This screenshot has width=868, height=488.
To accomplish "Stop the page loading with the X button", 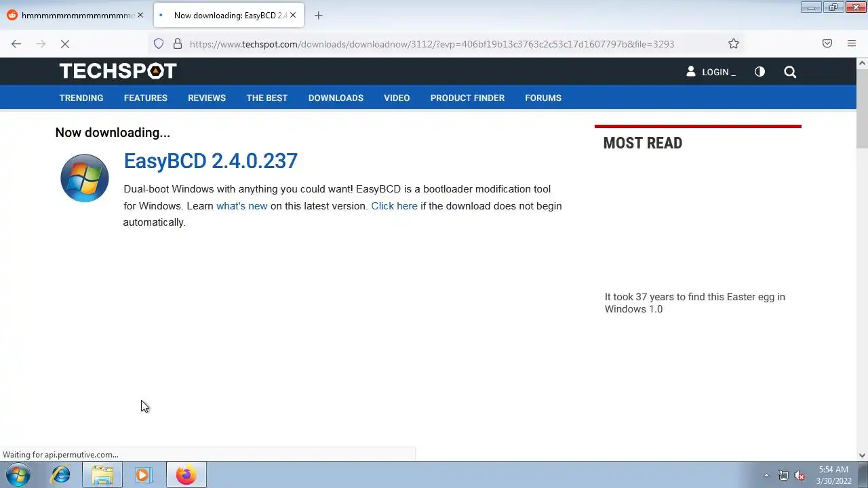I will pyautogui.click(x=65, y=44).
